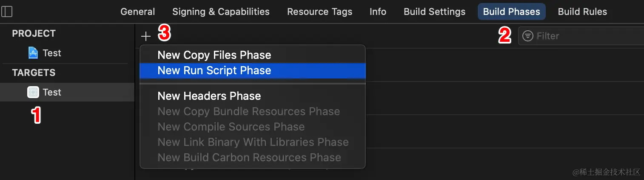Choose New Headers Phase menu item
Screen dimensions: 644x180
(x=209, y=96)
